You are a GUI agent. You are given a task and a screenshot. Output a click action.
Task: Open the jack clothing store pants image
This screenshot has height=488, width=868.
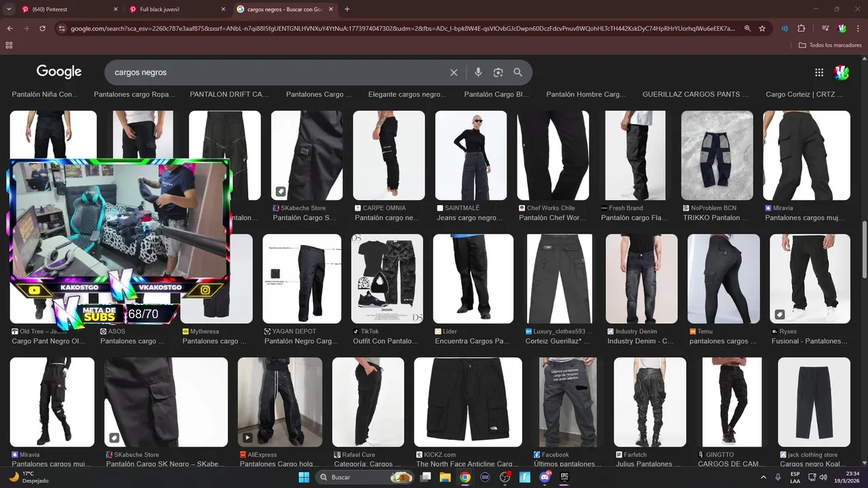tap(814, 402)
